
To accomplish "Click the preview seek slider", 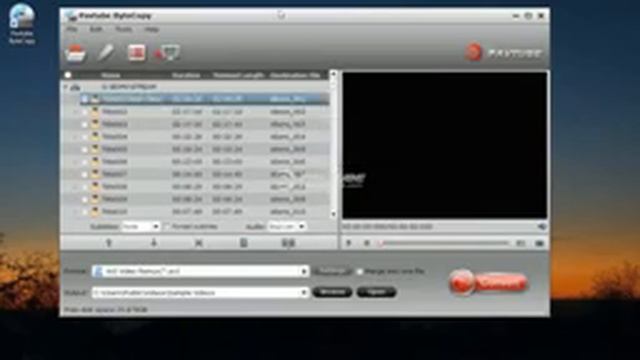I will [x=444, y=243].
